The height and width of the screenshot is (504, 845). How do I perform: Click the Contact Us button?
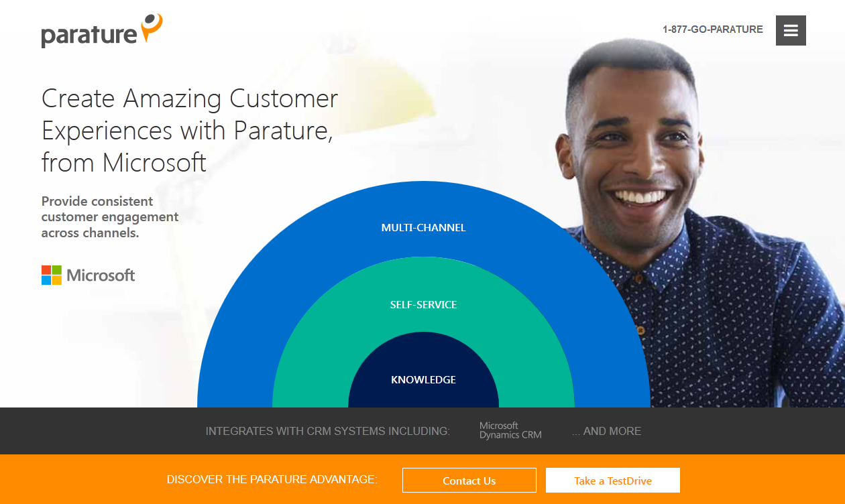[469, 481]
